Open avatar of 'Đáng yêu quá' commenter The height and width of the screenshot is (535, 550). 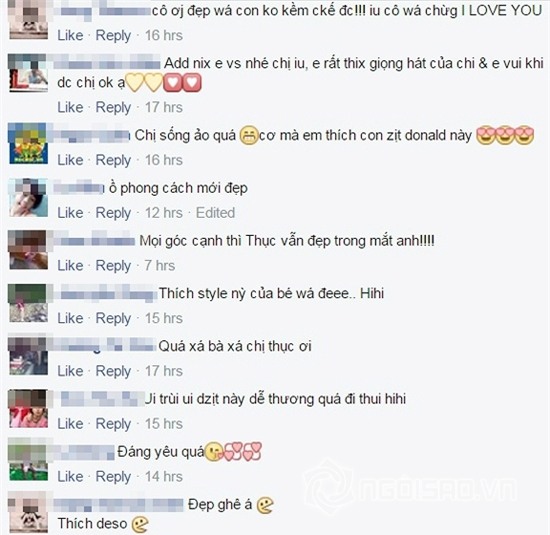pyautogui.click(x=28, y=461)
